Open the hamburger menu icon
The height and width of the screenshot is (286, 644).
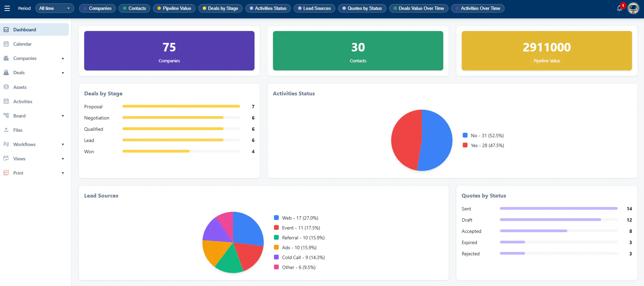click(x=7, y=8)
